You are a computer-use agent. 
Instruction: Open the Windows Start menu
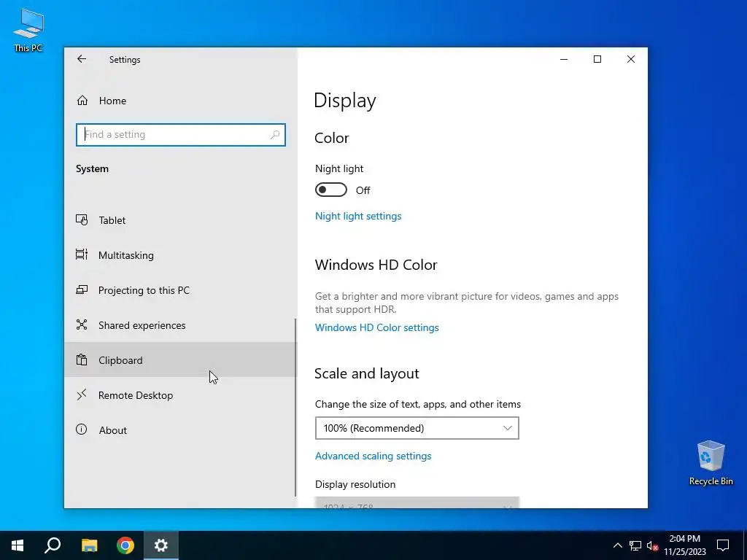tap(18, 545)
